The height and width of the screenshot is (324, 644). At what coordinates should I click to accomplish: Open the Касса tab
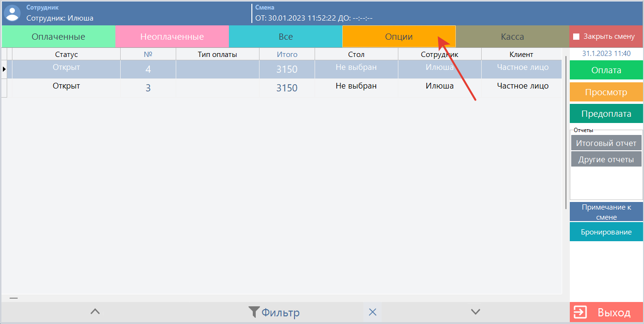512,37
